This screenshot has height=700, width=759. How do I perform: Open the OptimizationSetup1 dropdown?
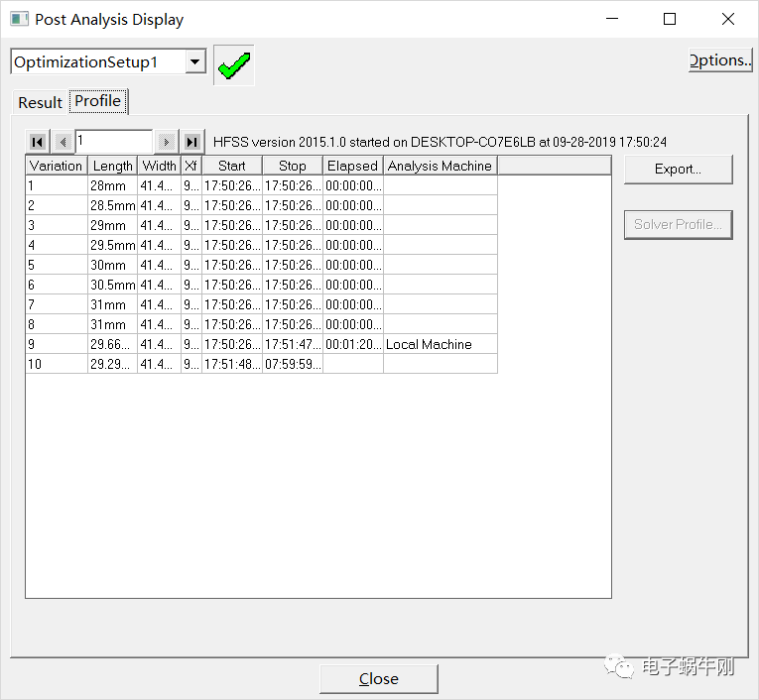(194, 62)
